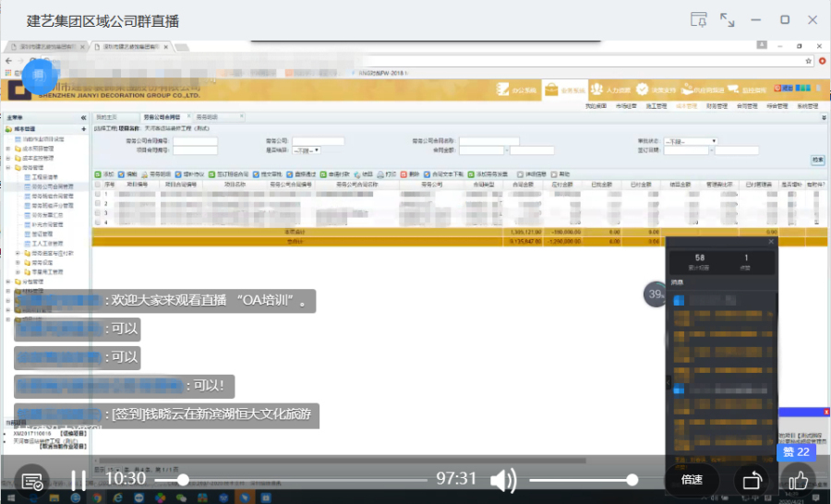The image size is (831, 504).
Task: Open the notes icon left of pause
Action: point(32,480)
